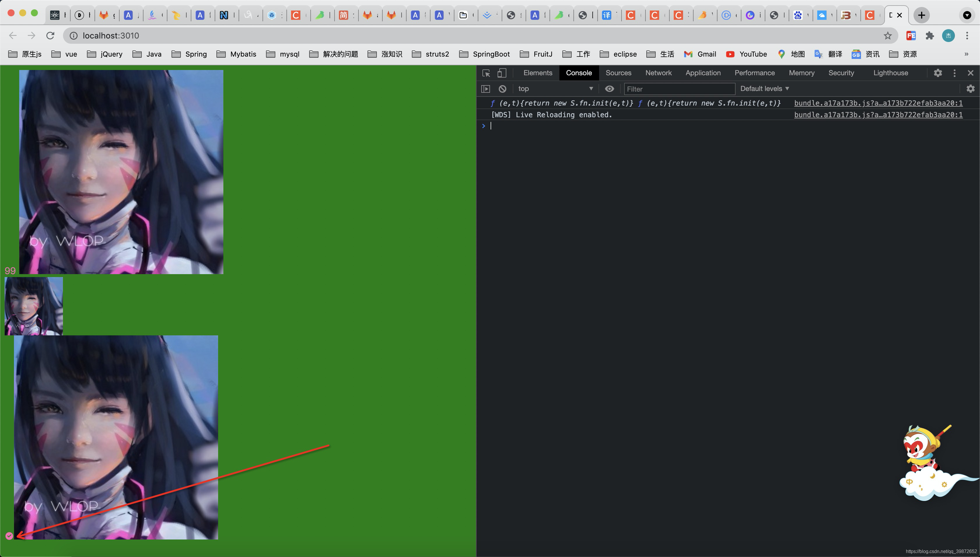The image size is (980, 557).
Task: Open the Sources panel in DevTools
Action: click(618, 73)
